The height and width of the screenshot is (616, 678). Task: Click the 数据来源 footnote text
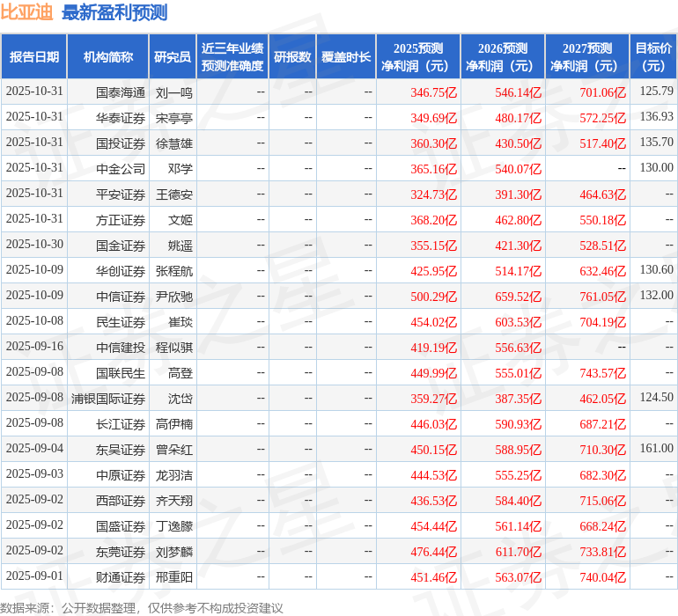(x=142, y=608)
